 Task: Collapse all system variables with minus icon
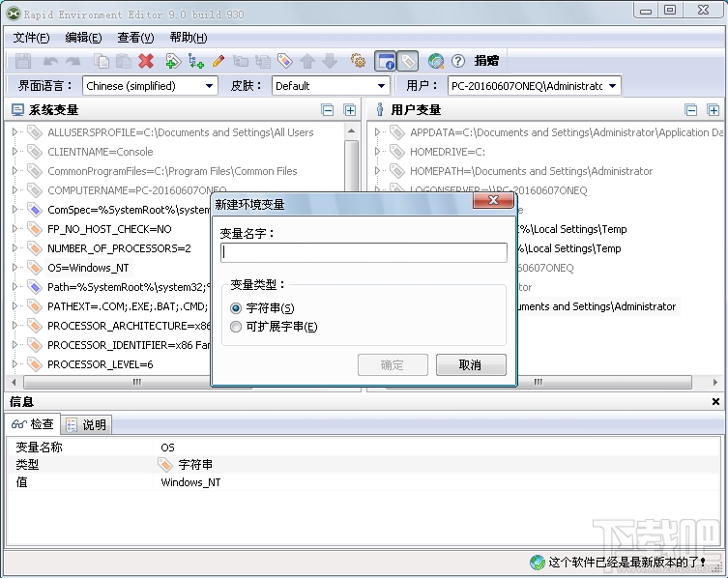point(328,110)
